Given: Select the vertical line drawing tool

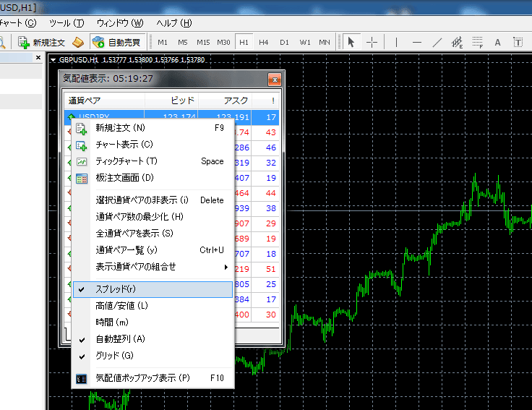Looking at the screenshot, I should (x=396, y=43).
